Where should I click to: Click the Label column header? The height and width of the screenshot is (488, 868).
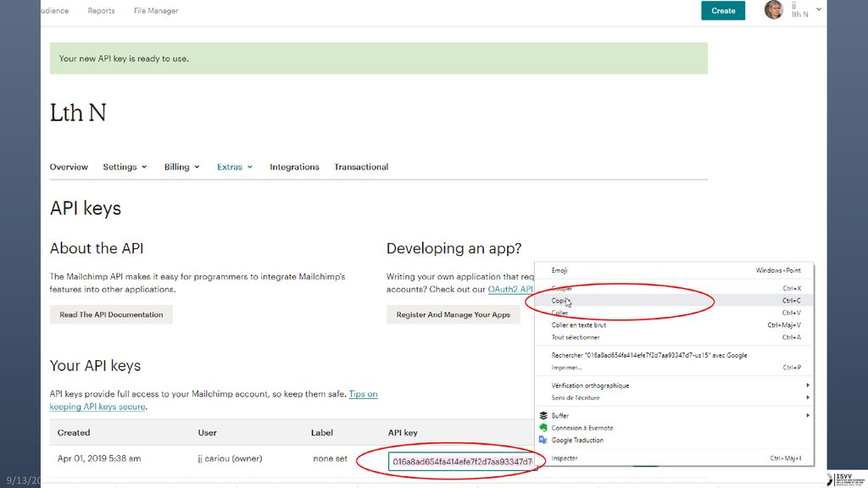tap(322, 432)
